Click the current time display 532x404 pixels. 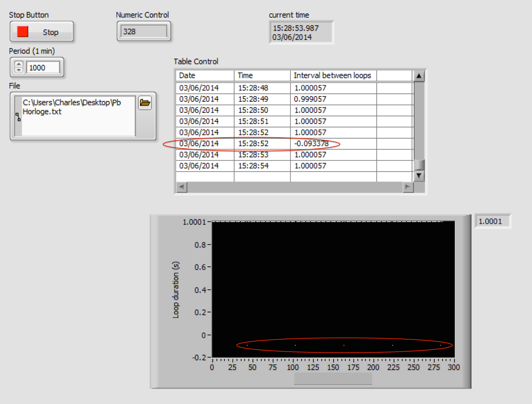[301, 32]
